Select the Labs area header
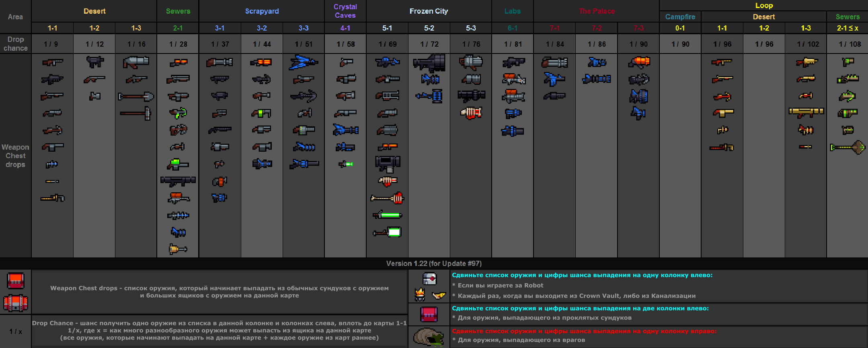The width and height of the screenshot is (868, 348). tap(513, 11)
